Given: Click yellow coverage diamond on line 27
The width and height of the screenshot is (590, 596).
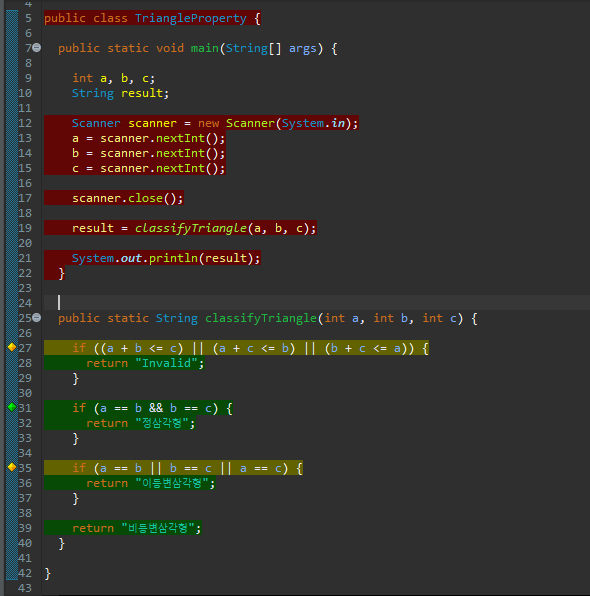Looking at the screenshot, I should (12, 347).
